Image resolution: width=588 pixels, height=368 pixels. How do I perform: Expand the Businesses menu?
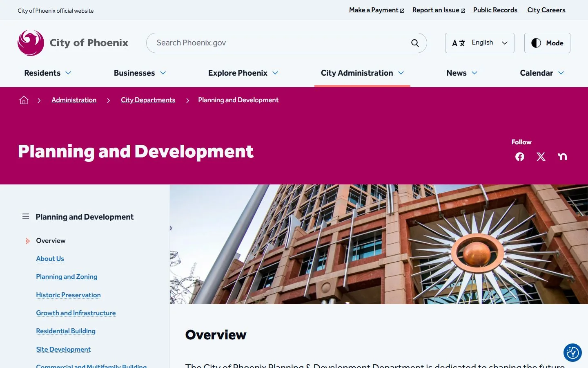click(140, 73)
